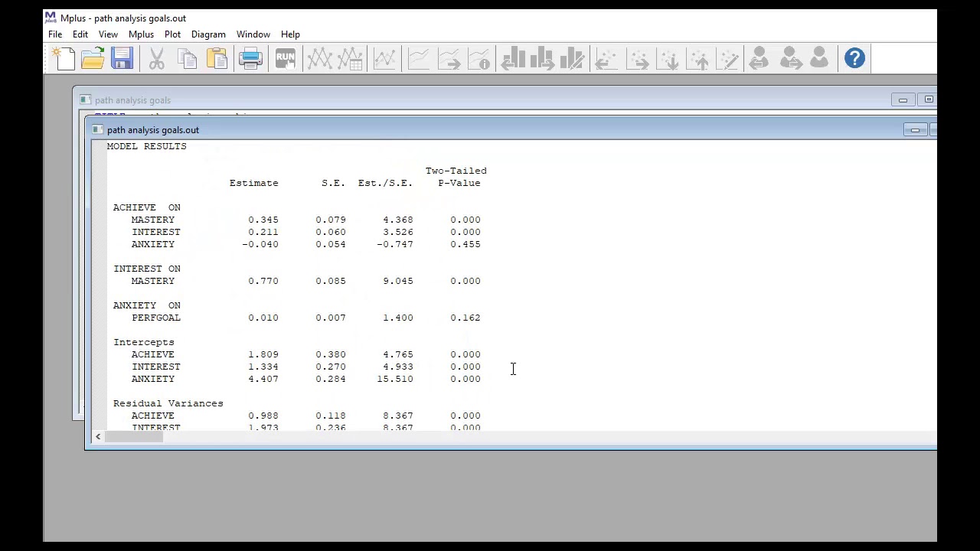This screenshot has width=980, height=551.
Task: Click the Intercepts section label
Action: (x=144, y=342)
